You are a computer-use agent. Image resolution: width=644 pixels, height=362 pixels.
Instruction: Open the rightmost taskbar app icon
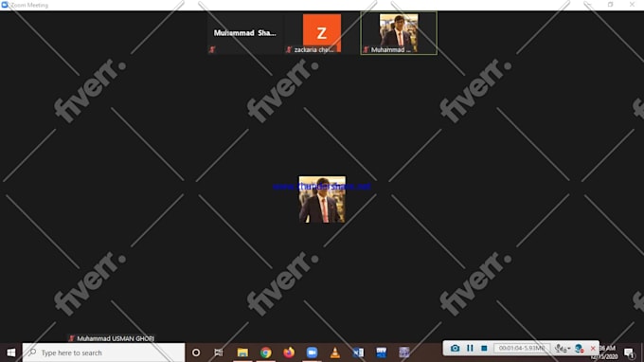coord(404,353)
